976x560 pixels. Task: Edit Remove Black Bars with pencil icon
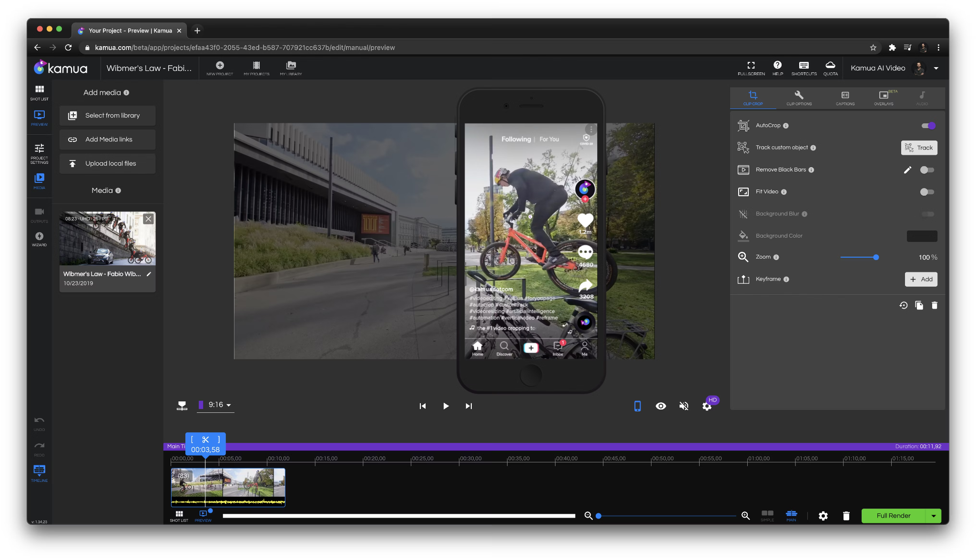tap(907, 170)
